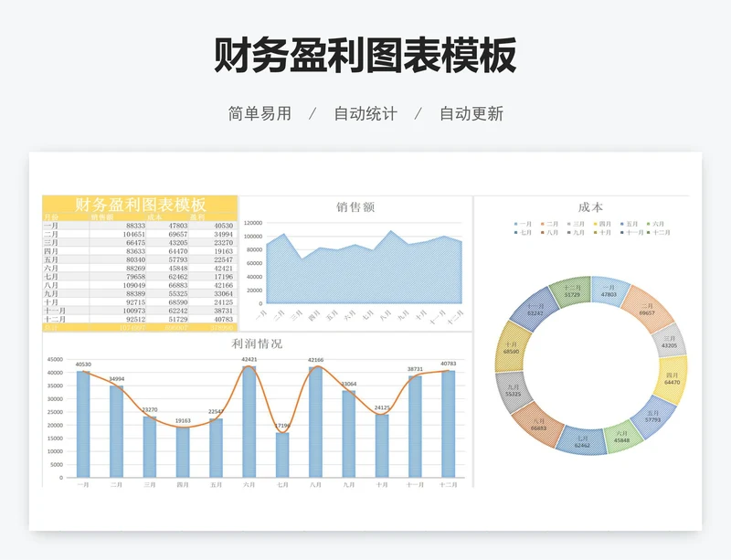Click the large heading 财务盈利图表模板
Screen dimensions: 731x560
(365, 55)
